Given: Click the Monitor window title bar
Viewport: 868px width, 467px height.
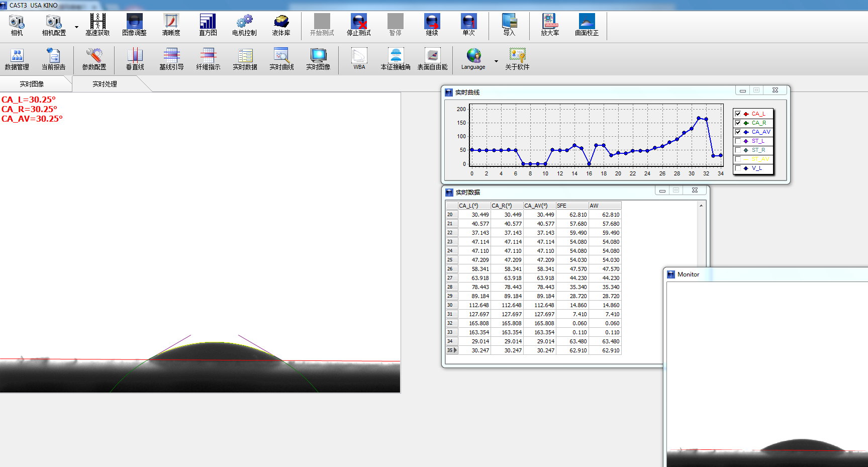Looking at the screenshot, I should [767, 274].
